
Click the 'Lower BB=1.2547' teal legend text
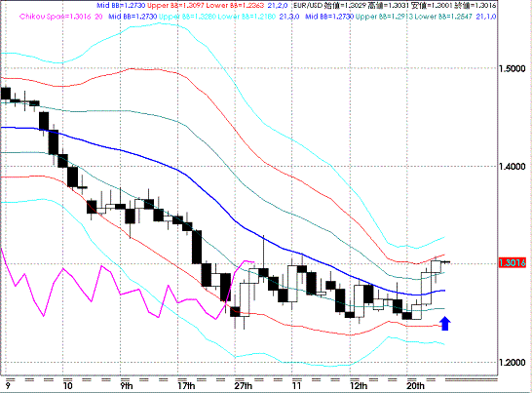[x=443, y=17]
